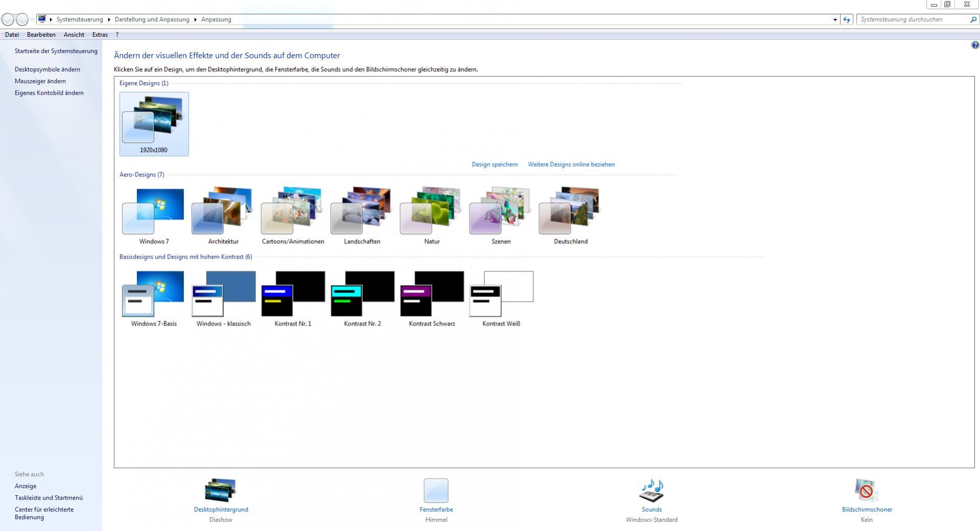Apply Kontrast Nr. 2 theme
The image size is (980, 531).
click(362, 298)
